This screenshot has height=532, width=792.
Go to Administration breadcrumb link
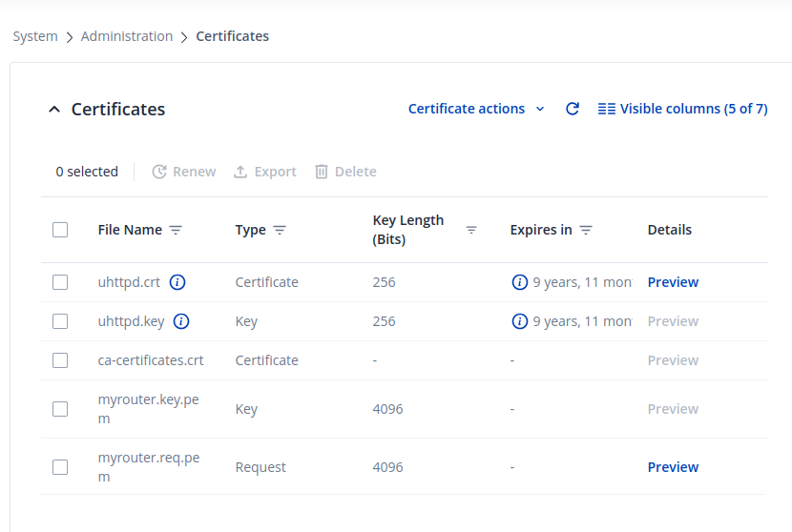pos(127,36)
